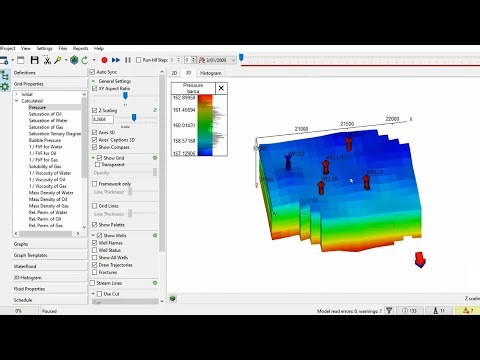Collapse the Show Grid section arrow
Viewport: 480px width, 360px height.
(x=93, y=158)
